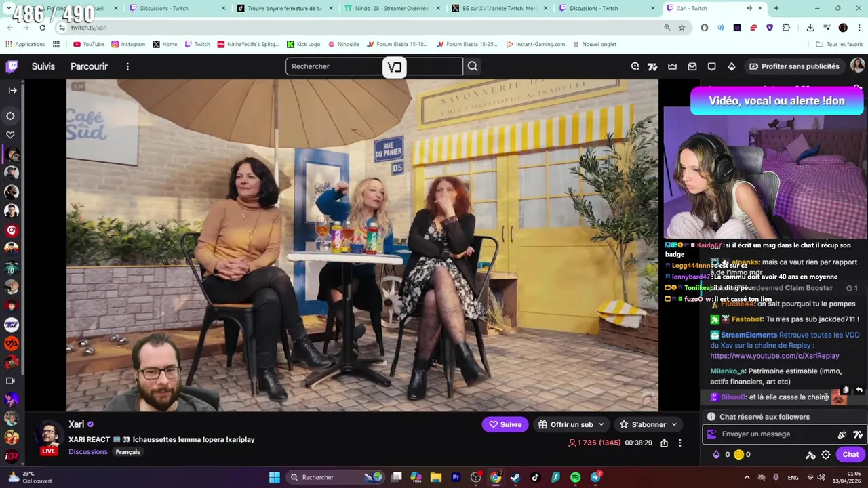Open the Whispers chat bubble icon
Image resolution: width=868 pixels, height=488 pixels.
(x=712, y=66)
